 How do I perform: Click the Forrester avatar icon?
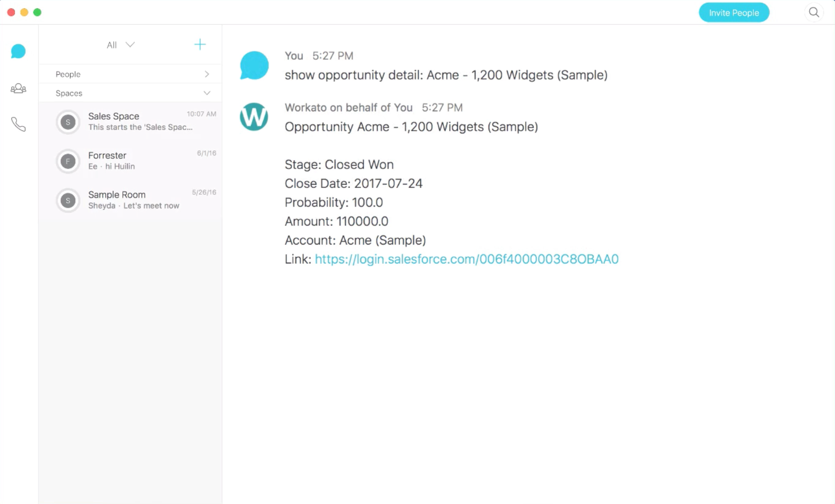pyautogui.click(x=68, y=161)
